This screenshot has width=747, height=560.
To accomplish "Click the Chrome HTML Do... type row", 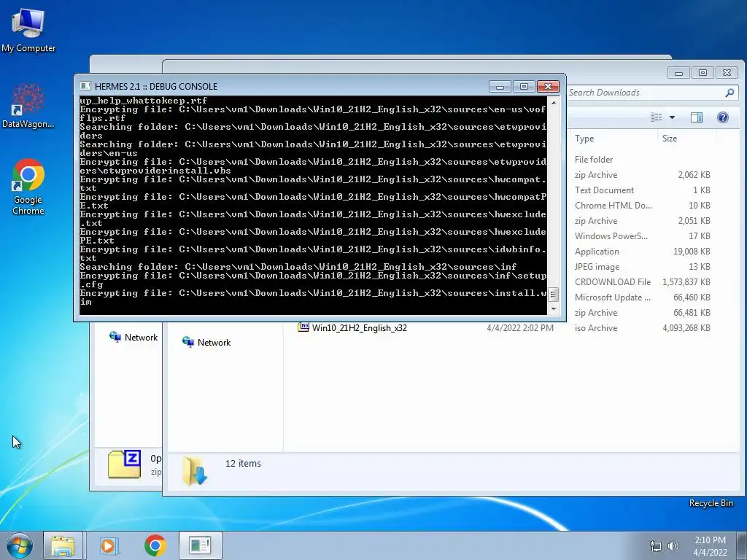I will click(613, 206).
